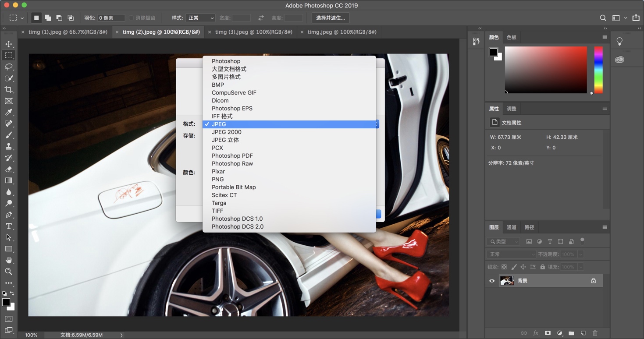Image resolution: width=644 pixels, height=339 pixels.
Task: Toggle lock transparent pixels in Layers panel
Action: click(x=503, y=266)
